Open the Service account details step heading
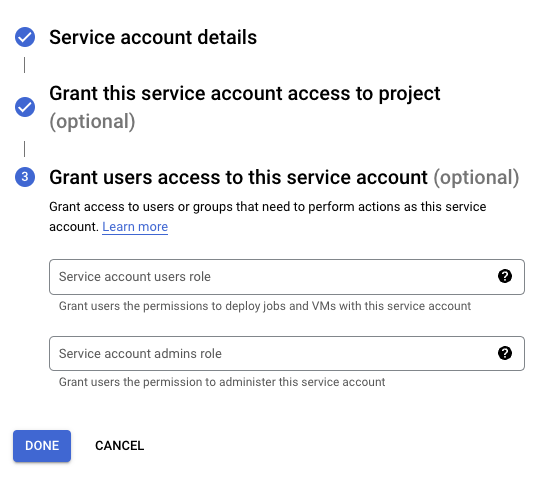Image resolution: width=544 pixels, height=478 pixels. (x=153, y=37)
